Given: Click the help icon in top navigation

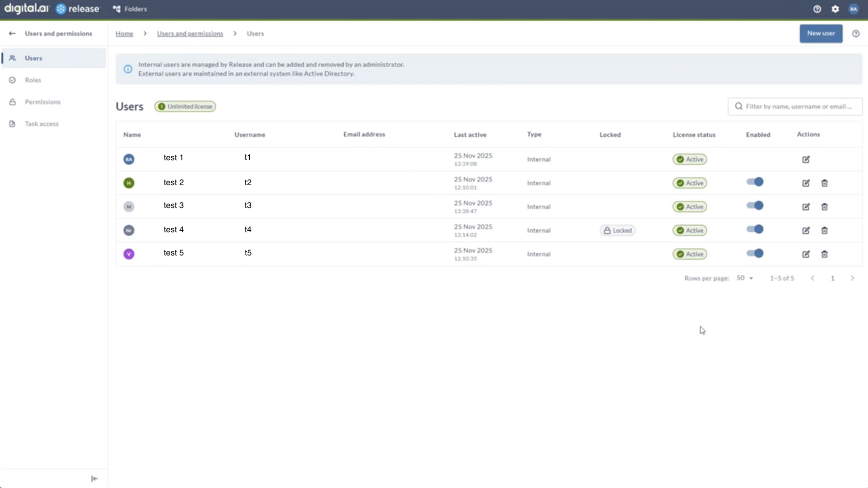Looking at the screenshot, I should [817, 9].
